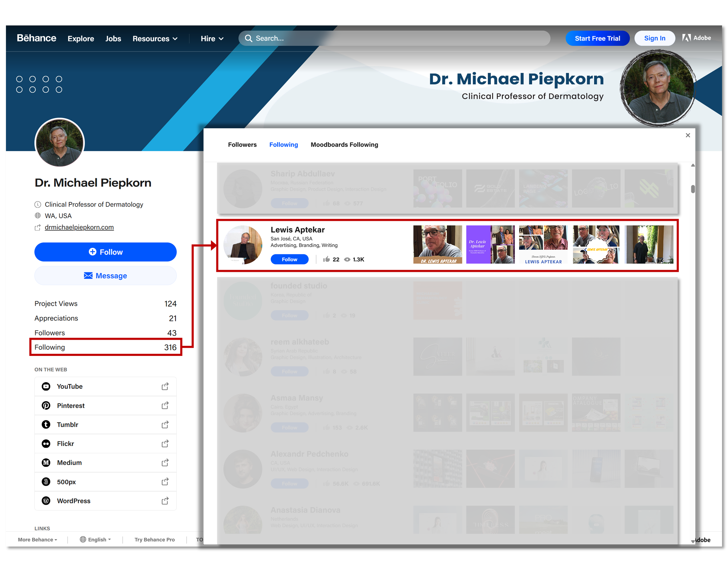This screenshot has height=563, width=728.
Task: Click Lewis Aptekar's views eye icon
Action: click(347, 259)
